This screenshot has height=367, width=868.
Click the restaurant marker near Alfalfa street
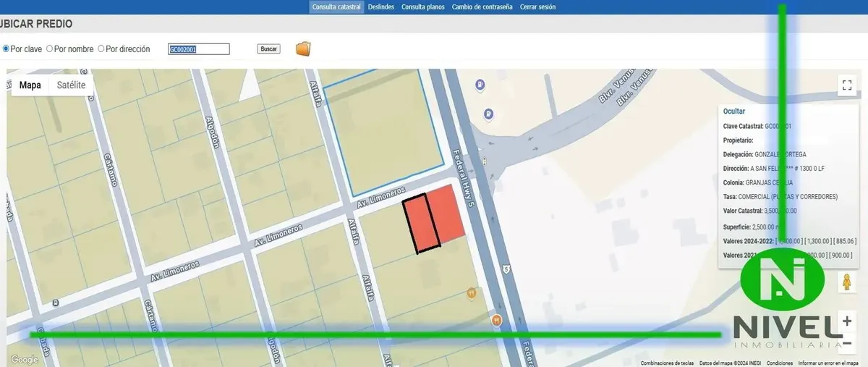[472, 294]
